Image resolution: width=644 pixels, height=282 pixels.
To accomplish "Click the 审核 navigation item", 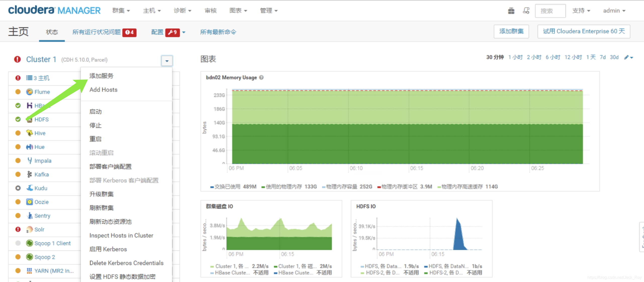I will (x=210, y=11).
